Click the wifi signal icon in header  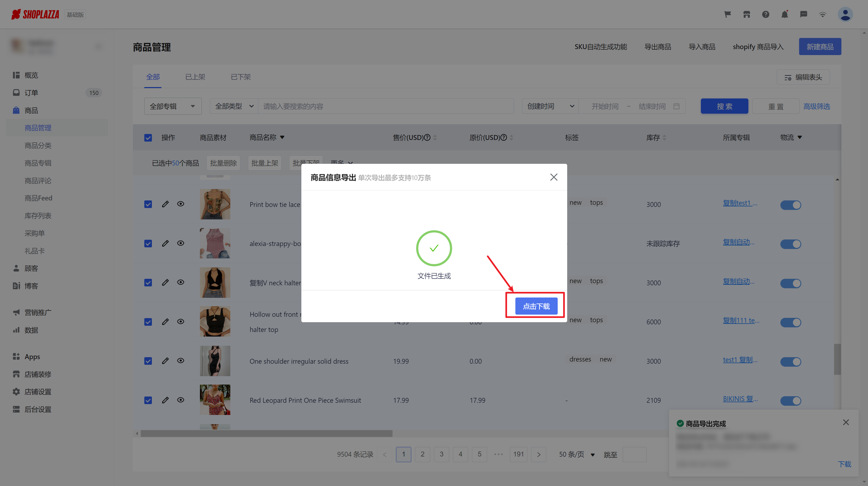pyautogui.click(x=822, y=14)
